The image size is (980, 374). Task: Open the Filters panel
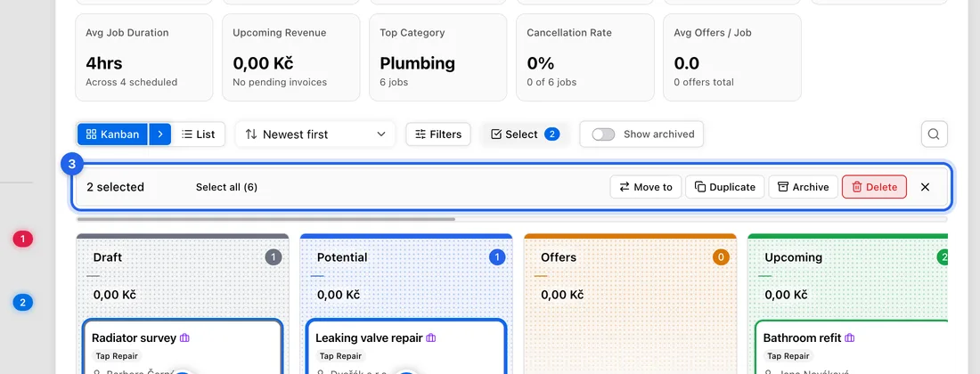pyautogui.click(x=438, y=134)
